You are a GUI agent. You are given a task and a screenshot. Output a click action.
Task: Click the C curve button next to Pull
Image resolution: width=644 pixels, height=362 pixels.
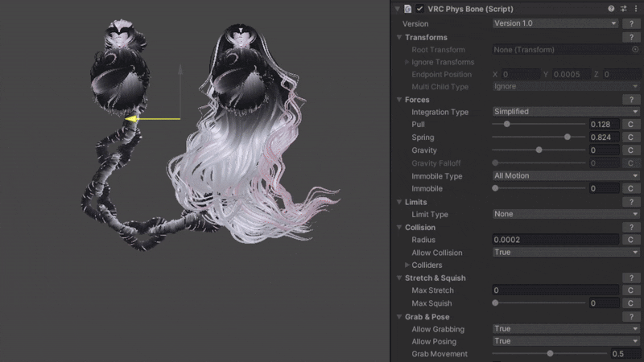tap(631, 125)
